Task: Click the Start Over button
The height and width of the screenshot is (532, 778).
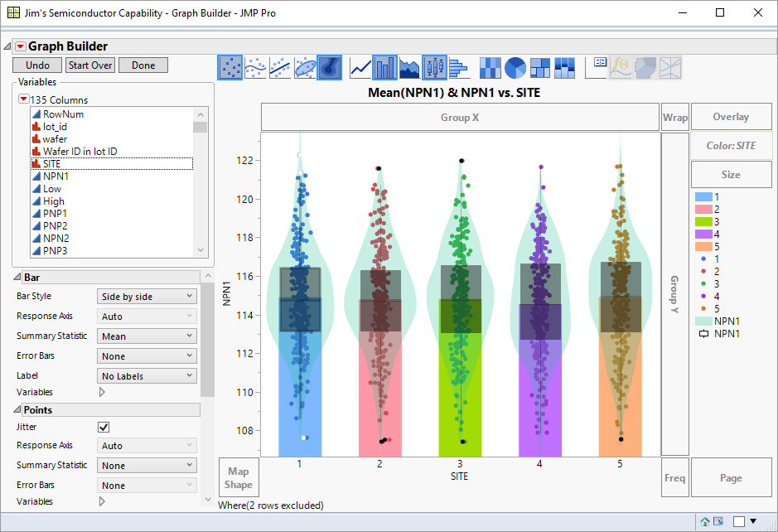Action: (x=89, y=65)
